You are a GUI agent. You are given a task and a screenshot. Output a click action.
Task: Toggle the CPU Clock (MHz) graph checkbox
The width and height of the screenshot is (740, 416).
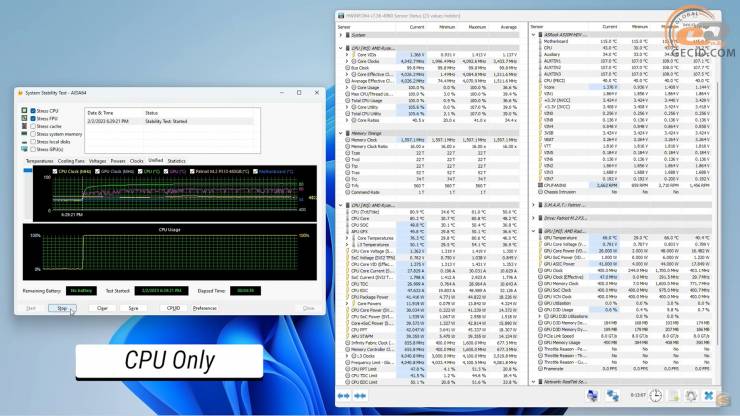[55, 171]
